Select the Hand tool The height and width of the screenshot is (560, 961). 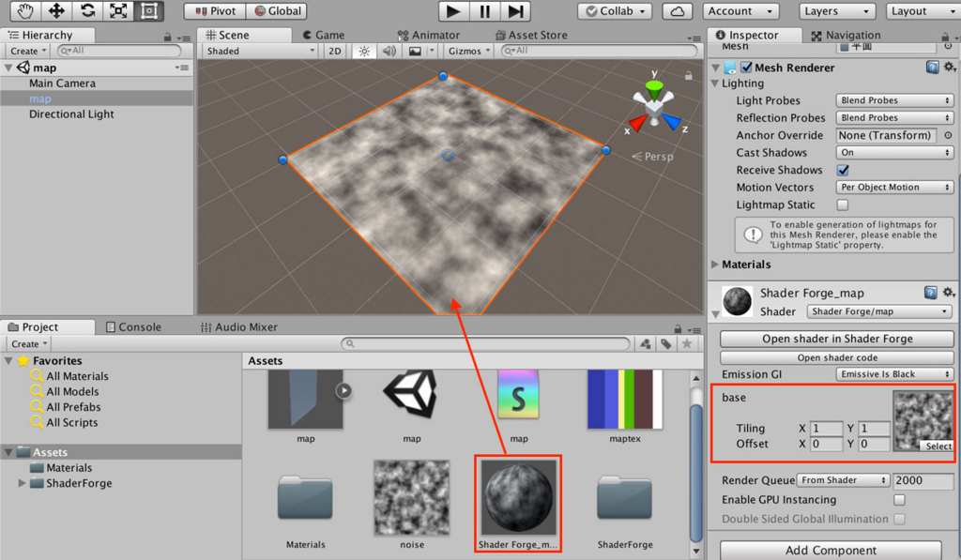pyautogui.click(x=25, y=10)
